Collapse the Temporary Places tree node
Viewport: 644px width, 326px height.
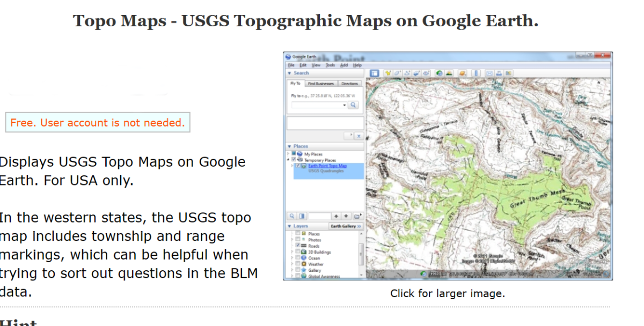[x=288, y=160]
